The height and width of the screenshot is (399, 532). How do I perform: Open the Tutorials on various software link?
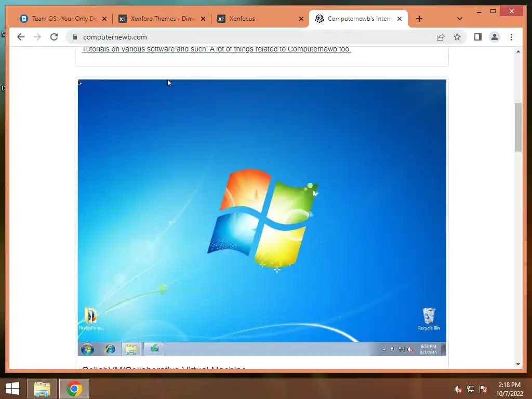pos(217,49)
